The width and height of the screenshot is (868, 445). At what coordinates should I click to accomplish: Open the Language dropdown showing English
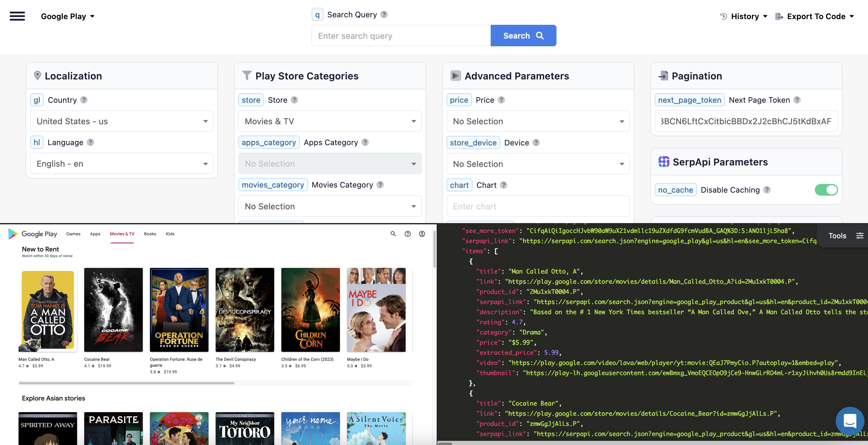[122, 163]
